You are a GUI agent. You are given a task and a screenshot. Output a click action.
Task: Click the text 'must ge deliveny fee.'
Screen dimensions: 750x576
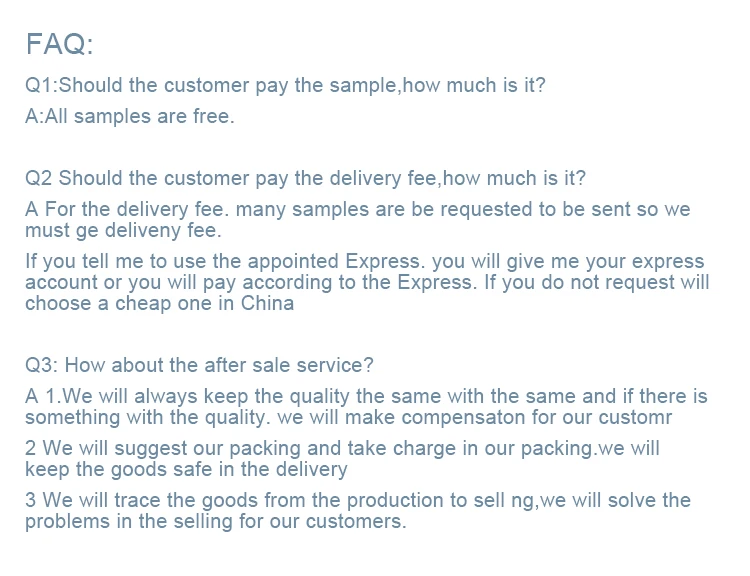pos(123,231)
